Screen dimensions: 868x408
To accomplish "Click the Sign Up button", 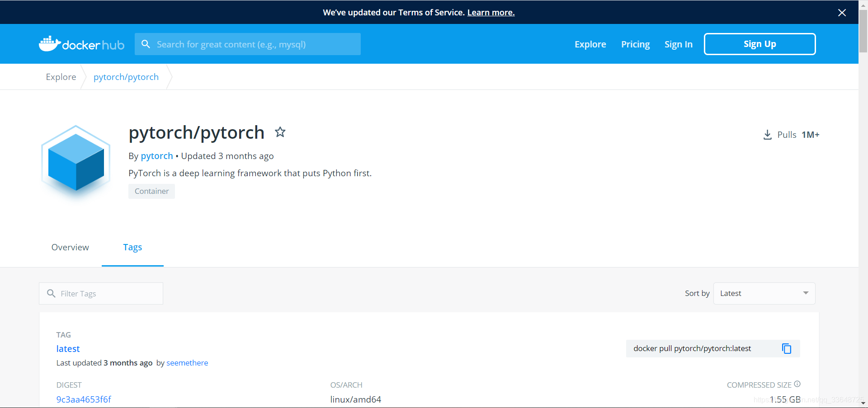I will (759, 44).
